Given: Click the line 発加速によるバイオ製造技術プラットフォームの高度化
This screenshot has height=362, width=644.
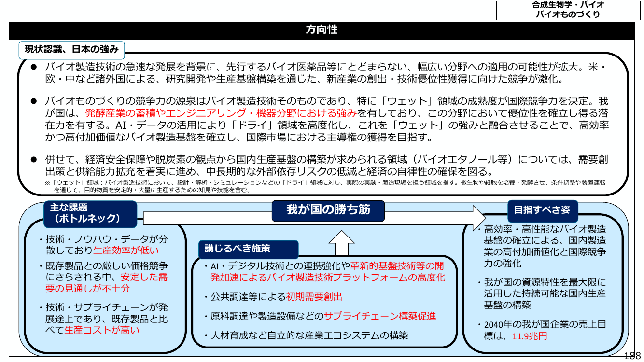Looking at the screenshot, I should click(328, 278).
